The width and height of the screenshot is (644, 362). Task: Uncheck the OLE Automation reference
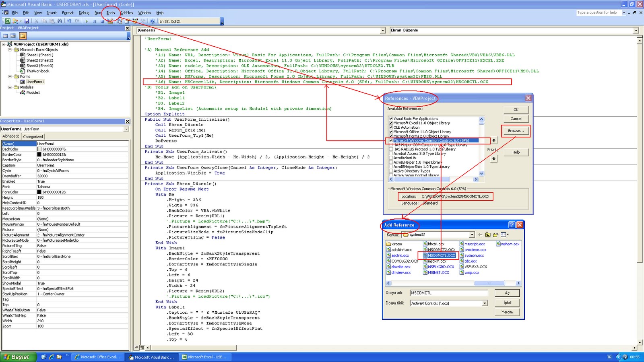391,128
